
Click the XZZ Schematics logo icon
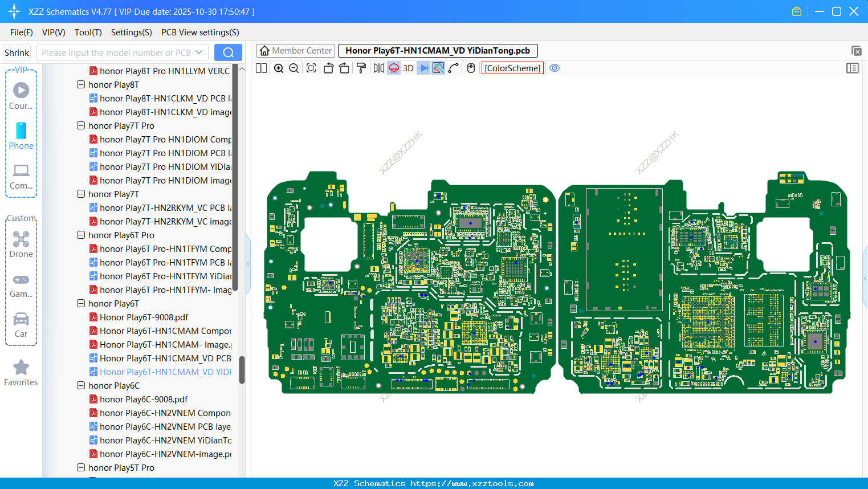(14, 11)
